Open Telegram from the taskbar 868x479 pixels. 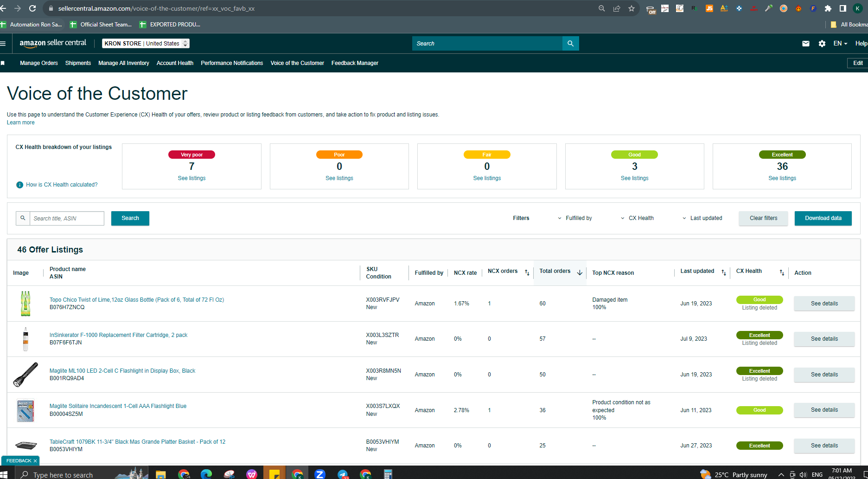343,474
